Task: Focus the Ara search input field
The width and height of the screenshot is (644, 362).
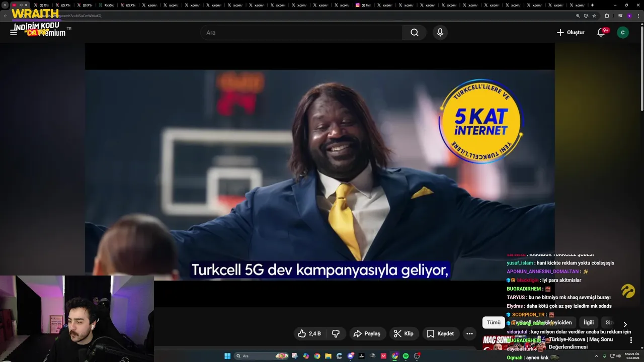Action: (x=302, y=32)
